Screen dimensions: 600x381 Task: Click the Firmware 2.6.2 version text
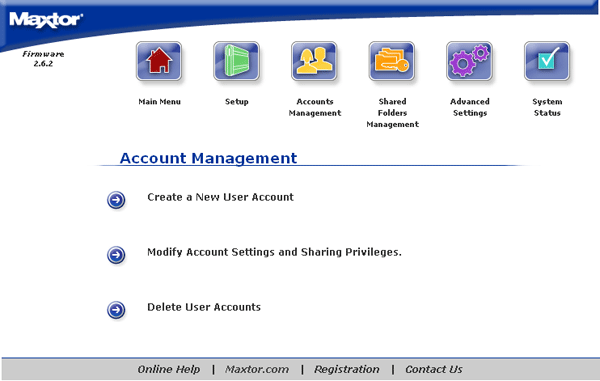[x=43, y=59]
